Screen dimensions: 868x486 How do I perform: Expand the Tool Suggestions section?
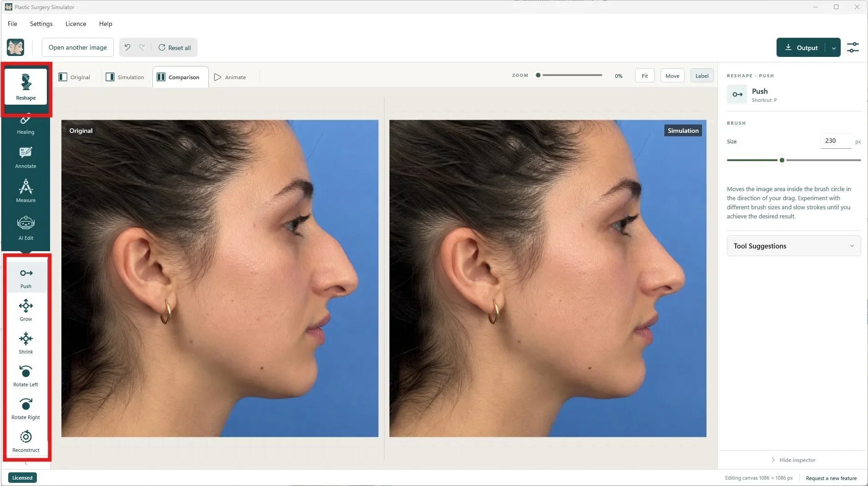pos(794,246)
